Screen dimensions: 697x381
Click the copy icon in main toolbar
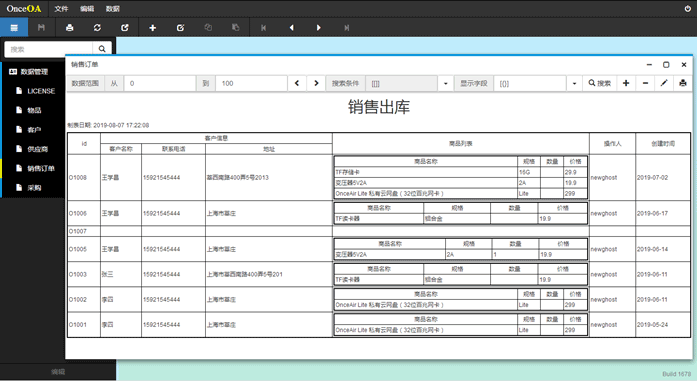tap(208, 28)
